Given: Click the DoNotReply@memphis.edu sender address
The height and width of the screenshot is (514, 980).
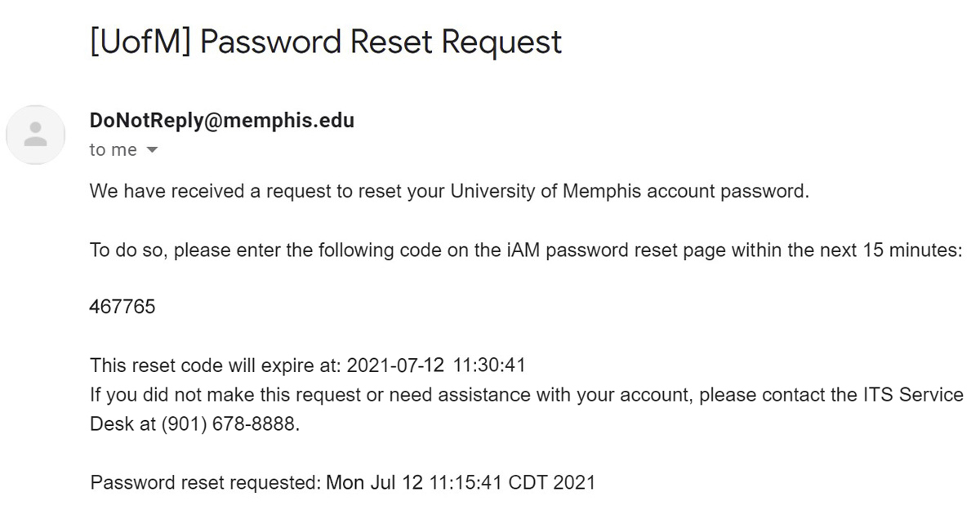Looking at the screenshot, I should click(222, 121).
